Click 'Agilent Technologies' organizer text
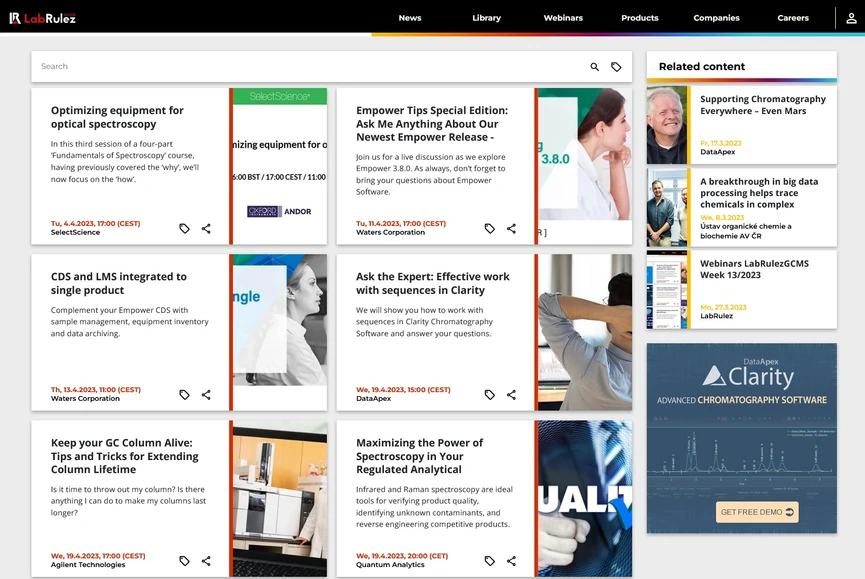Screen dimensions: 865x579 coord(88,565)
